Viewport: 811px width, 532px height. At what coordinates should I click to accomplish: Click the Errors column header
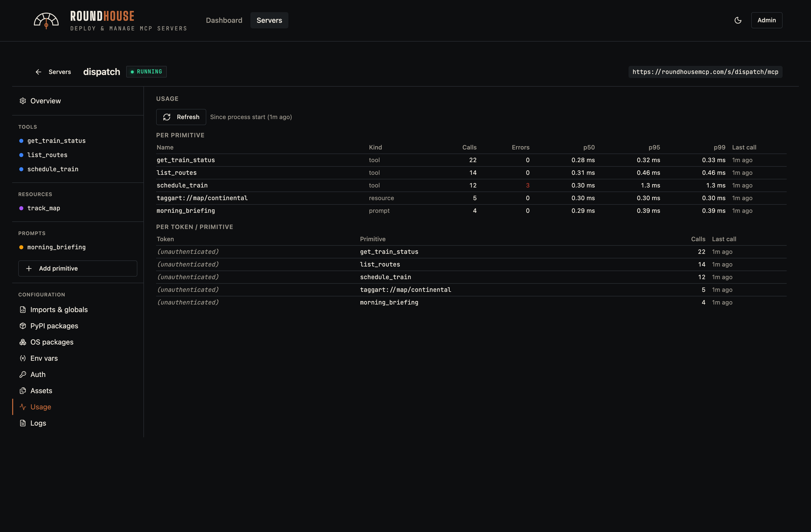[x=520, y=147]
